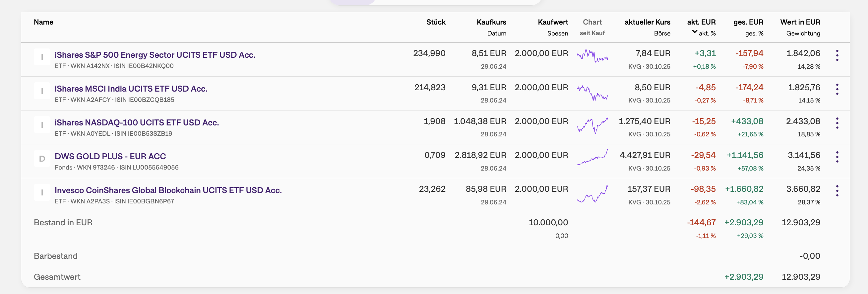Image resolution: width=868 pixels, height=294 pixels.
Task: Open the iShares NASDAQ-100 sparkline chart
Action: [x=592, y=125]
